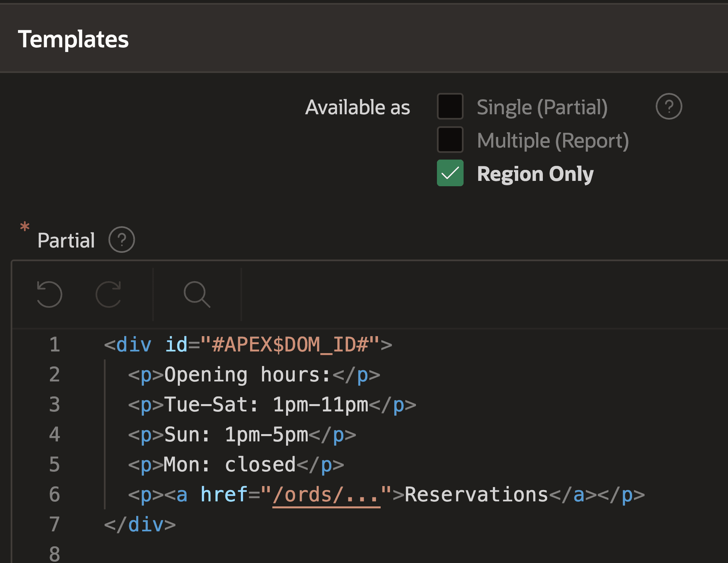Screen dimensions: 728x563
Task: Select line number 1 in the gutter
Action: point(54,344)
